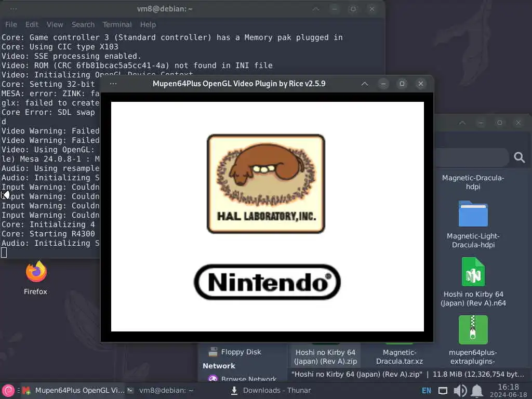Image resolution: width=532 pixels, height=399 pixels.
Task: Click the volume speaker tray icon
Action: click(460, 391)
